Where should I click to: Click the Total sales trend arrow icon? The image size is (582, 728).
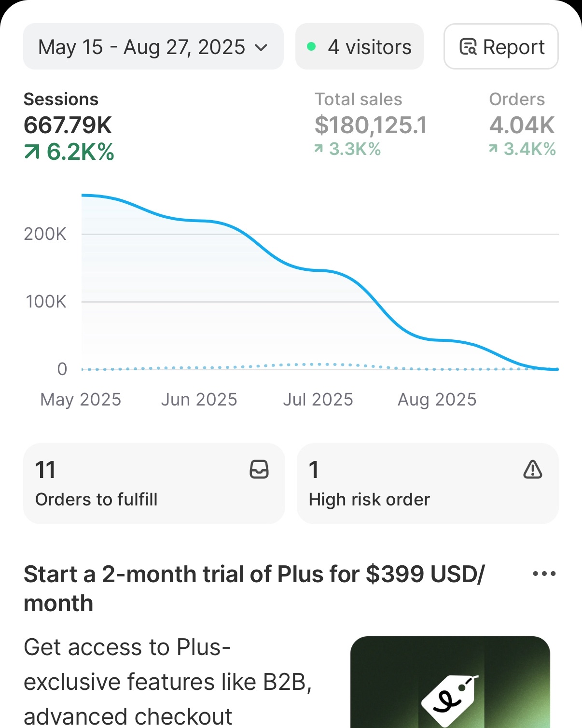point(319,149)
